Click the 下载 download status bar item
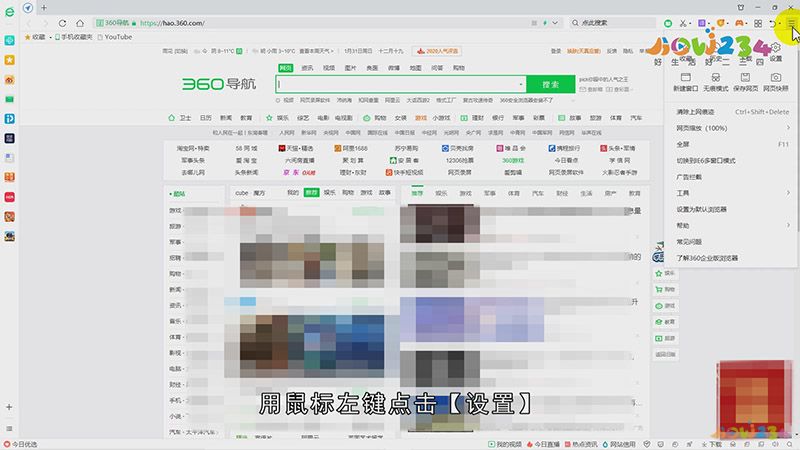 click(x=711, y=444)
